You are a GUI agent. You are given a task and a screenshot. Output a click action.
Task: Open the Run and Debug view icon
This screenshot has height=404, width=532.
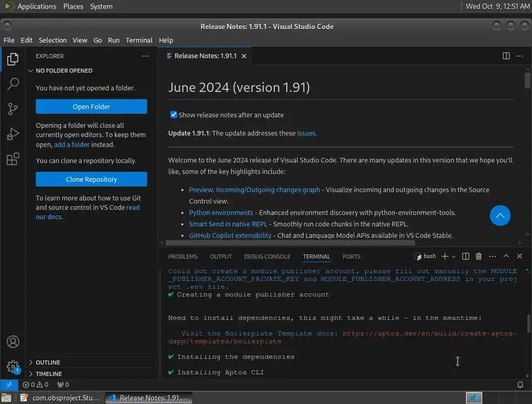click(x=12, y=134)
